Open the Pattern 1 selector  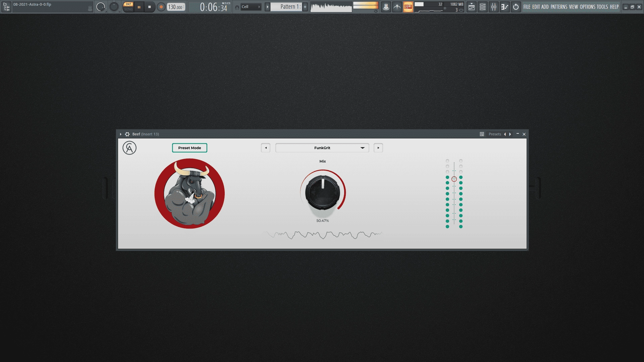[x=286, y=7]
